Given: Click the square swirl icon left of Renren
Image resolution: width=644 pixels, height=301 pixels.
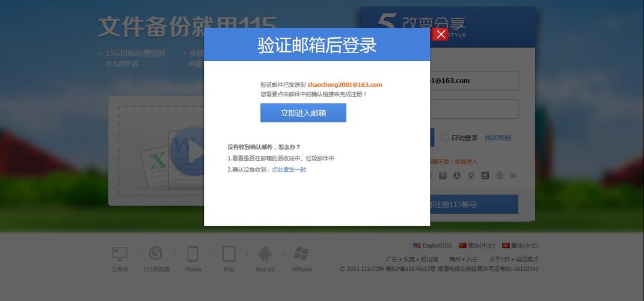Looking at the screenshot, I should (x=443, y=176).
